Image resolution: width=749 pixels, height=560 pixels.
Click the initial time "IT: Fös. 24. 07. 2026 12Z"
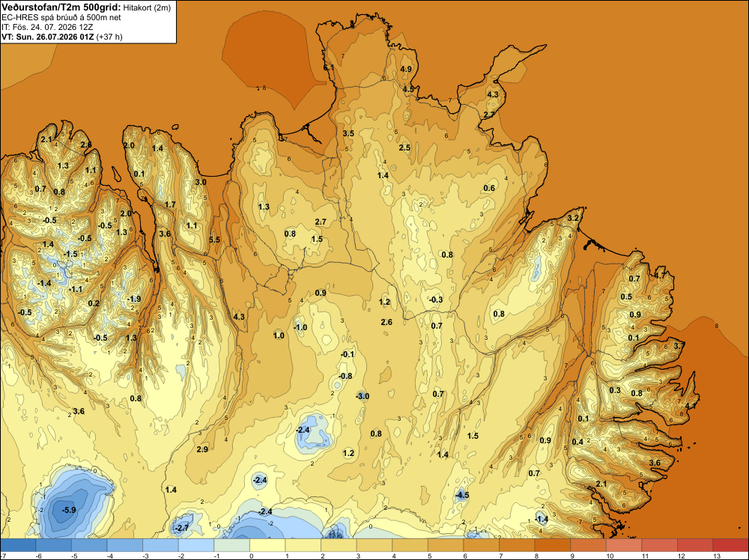tap(46, 27)
